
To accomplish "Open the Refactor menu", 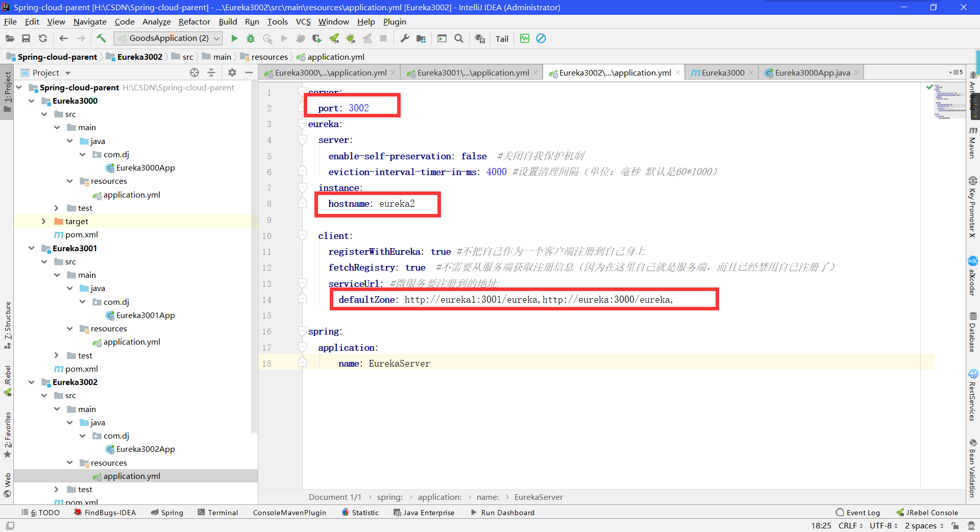I will [194, 21].
